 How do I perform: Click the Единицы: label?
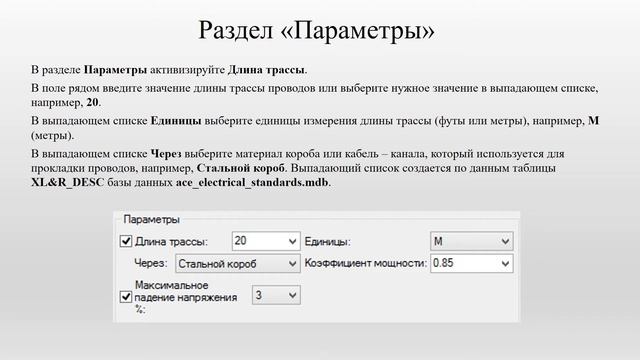328,242
